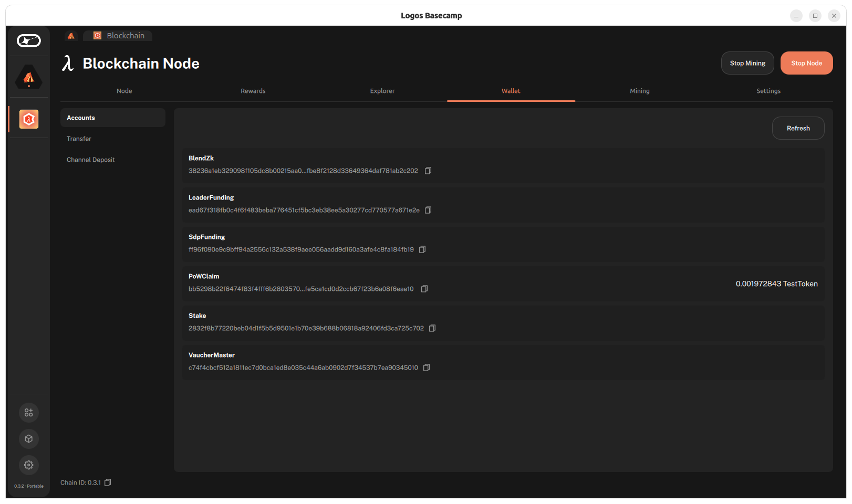This screenshot has height=504, width=852.
Task: Switch to the Node tab
Action: coord(124,91)
